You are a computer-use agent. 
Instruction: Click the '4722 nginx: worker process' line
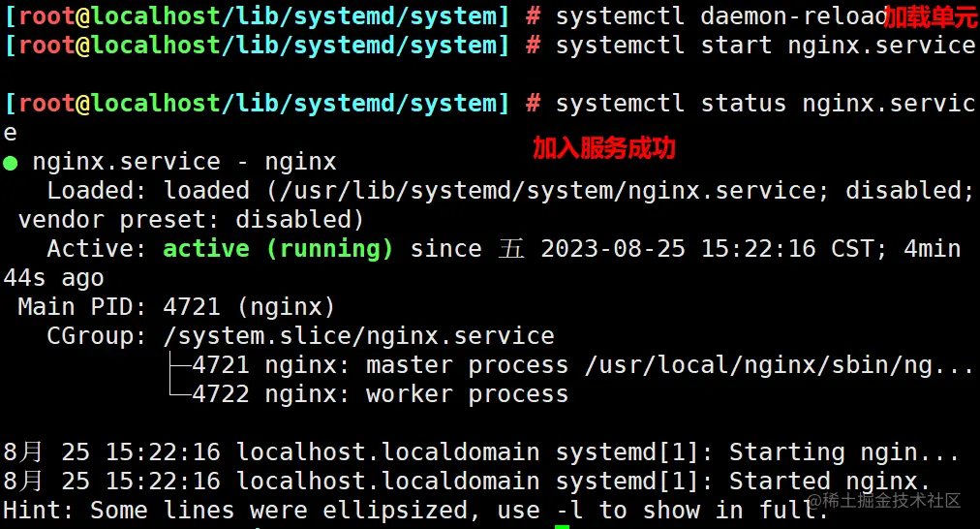tap(380, 394)
